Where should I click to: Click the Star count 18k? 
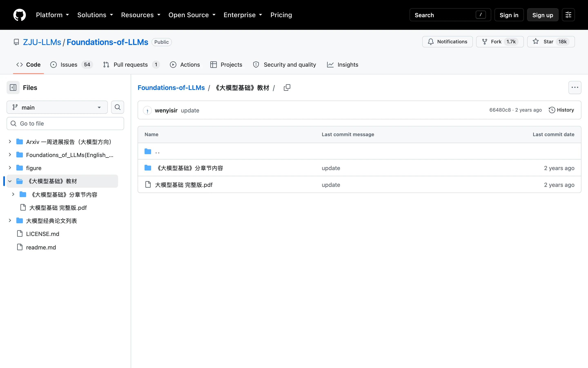click(x=562, y=42)
